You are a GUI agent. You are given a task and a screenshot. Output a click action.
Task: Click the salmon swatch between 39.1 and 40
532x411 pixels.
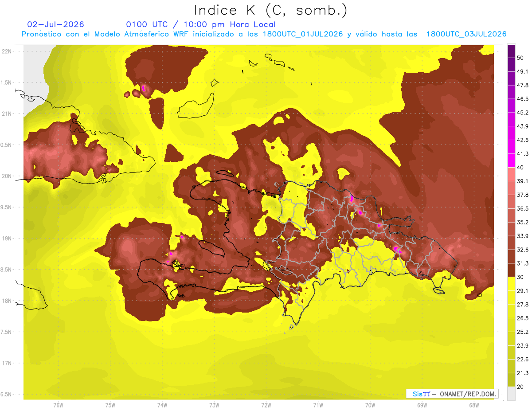point(511,174)
